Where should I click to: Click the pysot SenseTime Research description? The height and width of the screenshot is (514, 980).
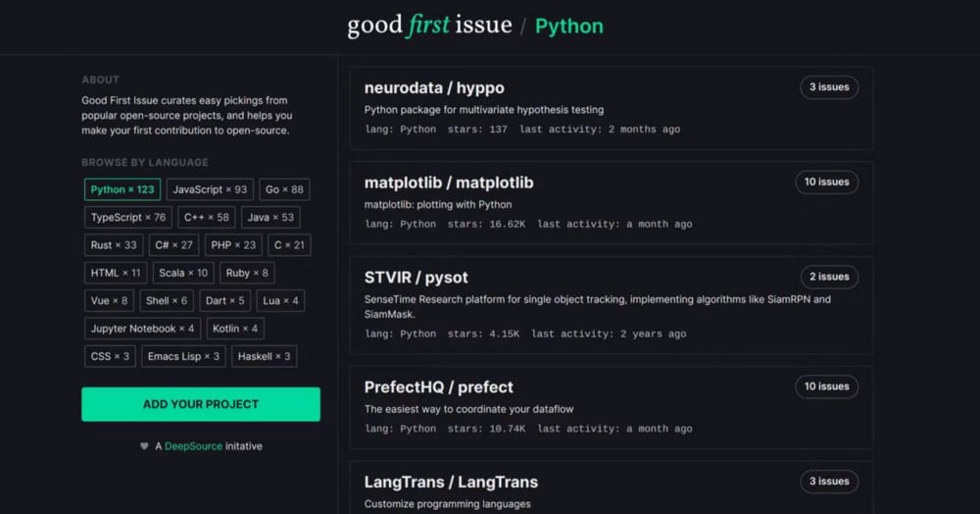(x=598, y=306)
